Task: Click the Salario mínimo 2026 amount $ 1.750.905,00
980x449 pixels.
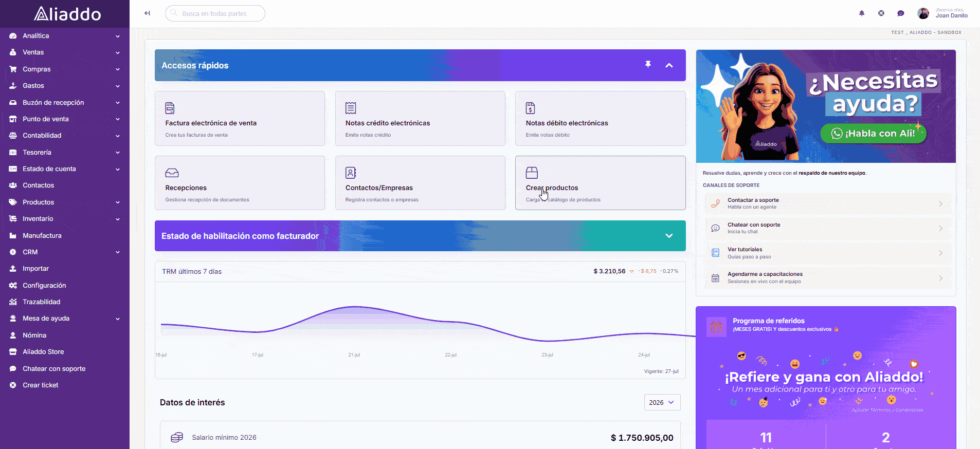Action: pos(642,438)
